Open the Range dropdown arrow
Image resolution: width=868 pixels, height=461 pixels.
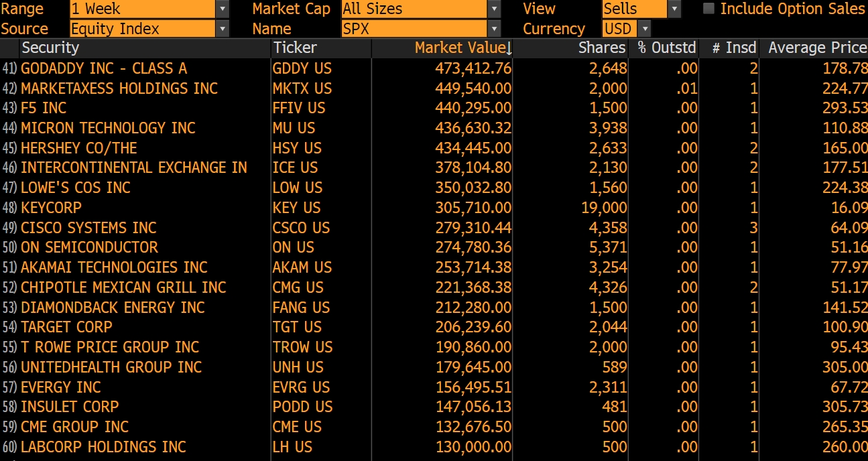(x=223, y=9)
